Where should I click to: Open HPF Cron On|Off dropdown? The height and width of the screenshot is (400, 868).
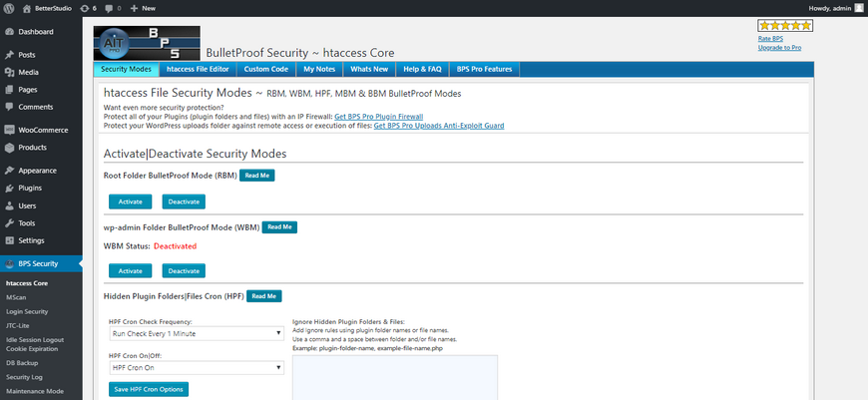[x=197, y=367]
